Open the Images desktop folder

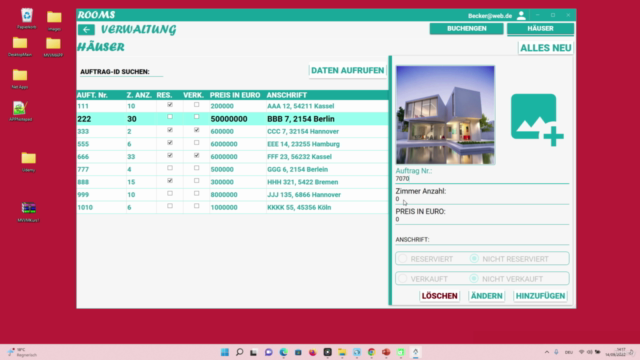point(54,21)
